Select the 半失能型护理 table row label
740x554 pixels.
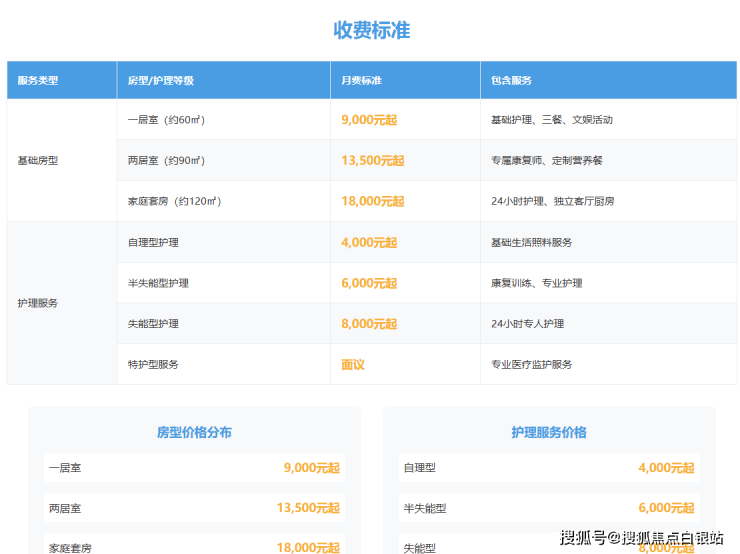click(x=158, y=283)
